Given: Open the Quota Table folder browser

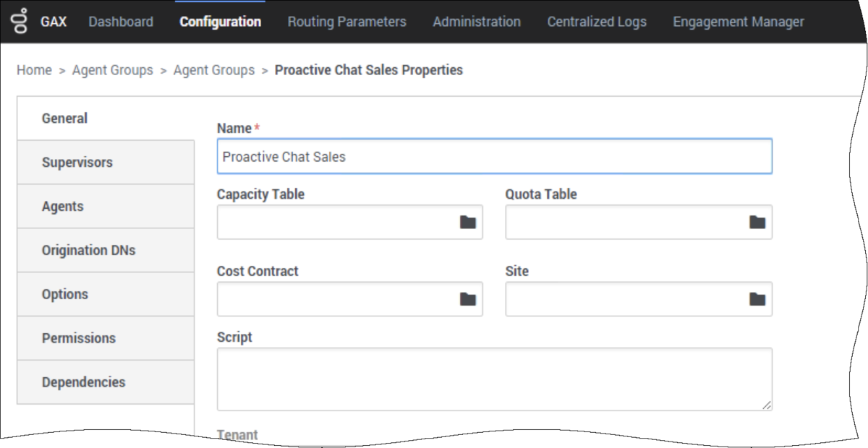Looking at the screenshot, I should (x=757, y=222).
